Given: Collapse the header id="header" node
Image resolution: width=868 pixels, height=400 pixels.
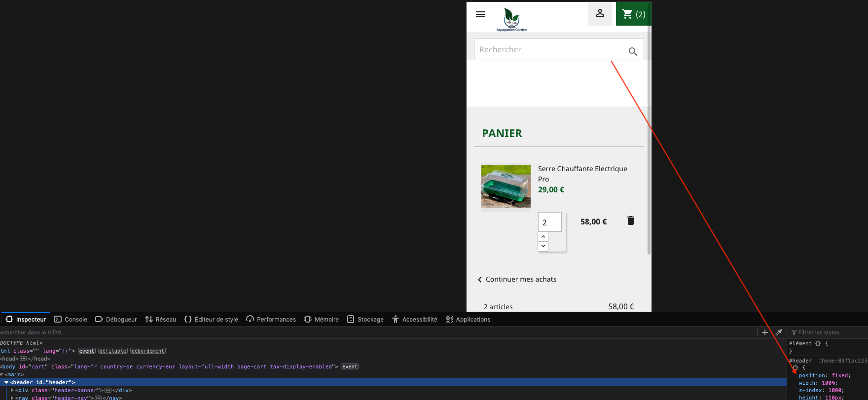Looking at the screenshot, I should [x=6, y=382].
